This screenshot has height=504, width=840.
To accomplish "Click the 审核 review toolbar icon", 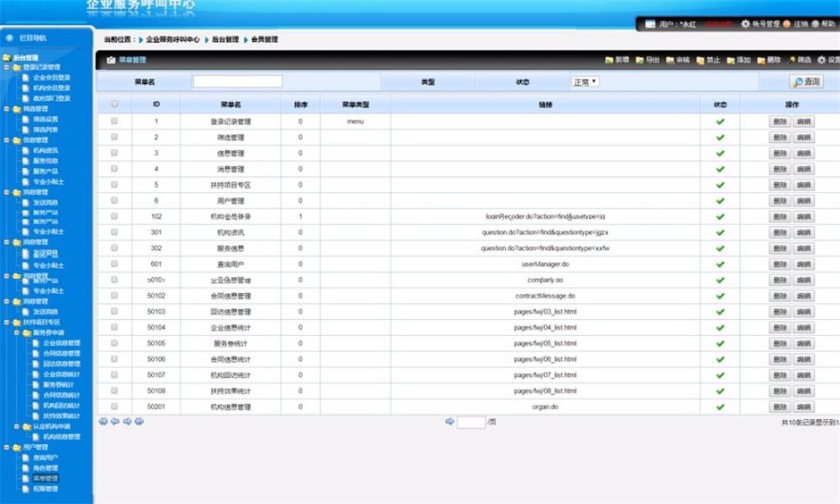I will (669, 60).
